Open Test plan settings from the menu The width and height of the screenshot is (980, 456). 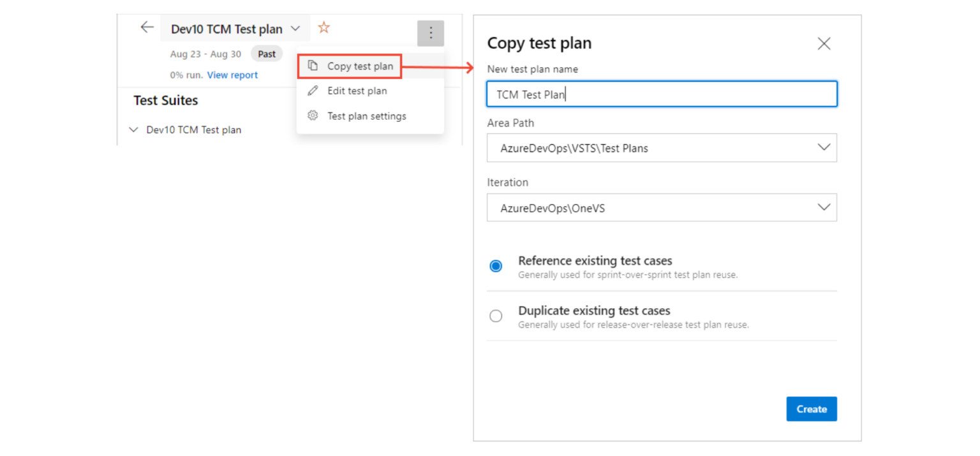(x=367, y=115)
